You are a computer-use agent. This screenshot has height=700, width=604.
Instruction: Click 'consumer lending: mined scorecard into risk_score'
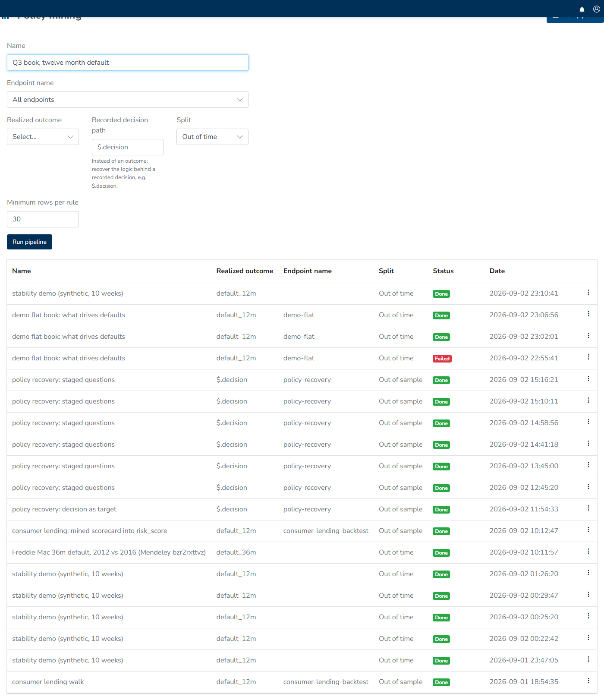click(90, 531)
